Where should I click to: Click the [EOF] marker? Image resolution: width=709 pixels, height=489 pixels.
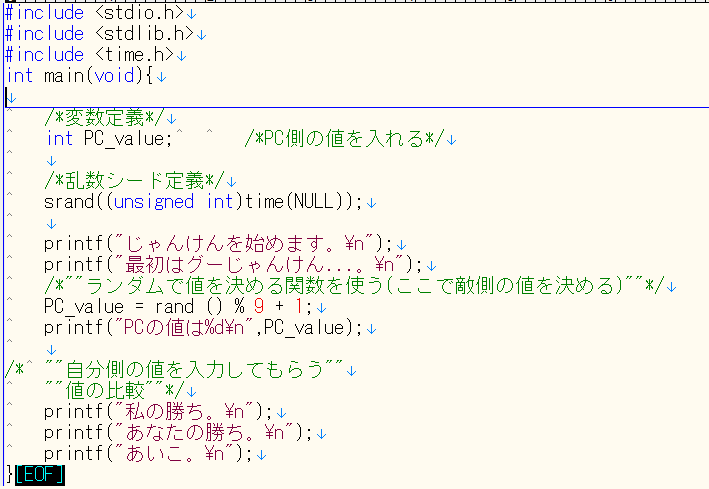pos(40,475)
